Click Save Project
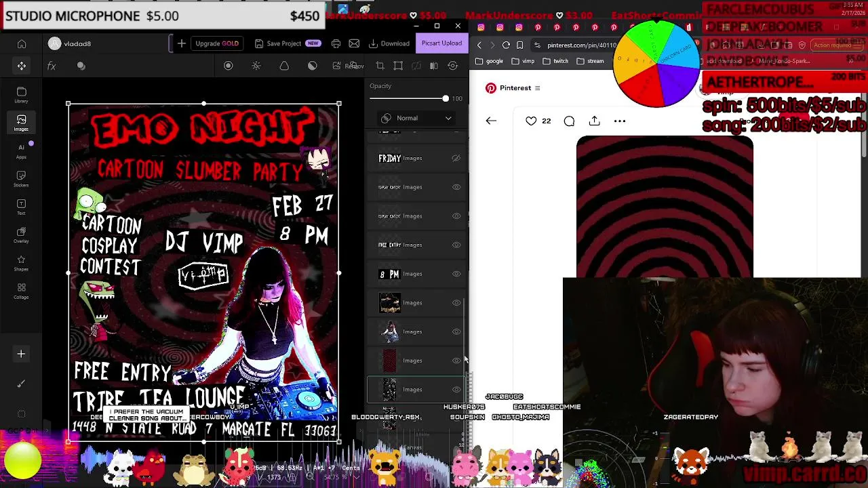 pyautogui.click(x=287, y=43)
